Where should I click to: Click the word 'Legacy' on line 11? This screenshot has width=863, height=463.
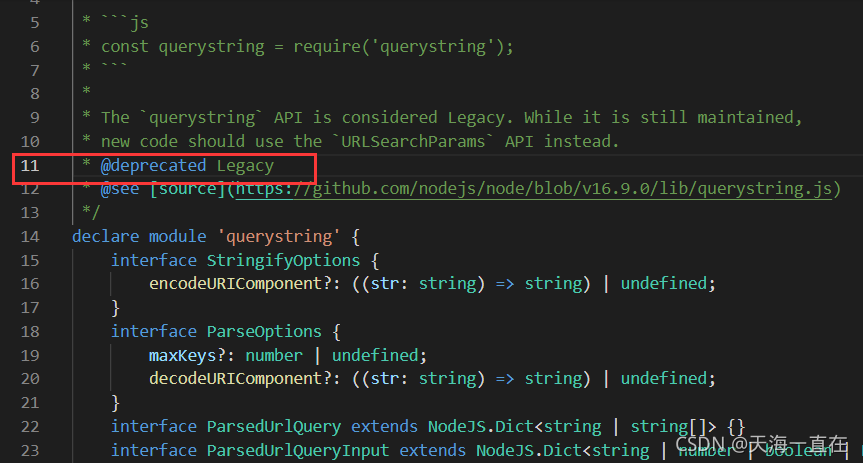pos(245,166)
